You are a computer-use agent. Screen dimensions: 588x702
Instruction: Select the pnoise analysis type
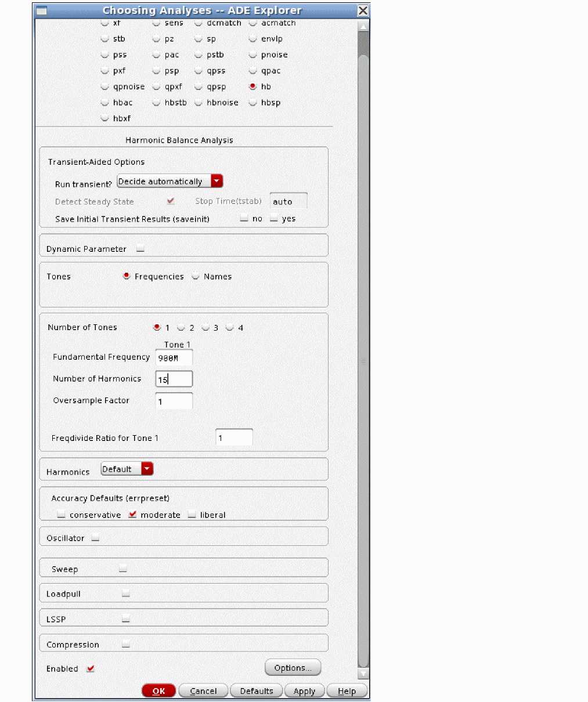(253, 55)
